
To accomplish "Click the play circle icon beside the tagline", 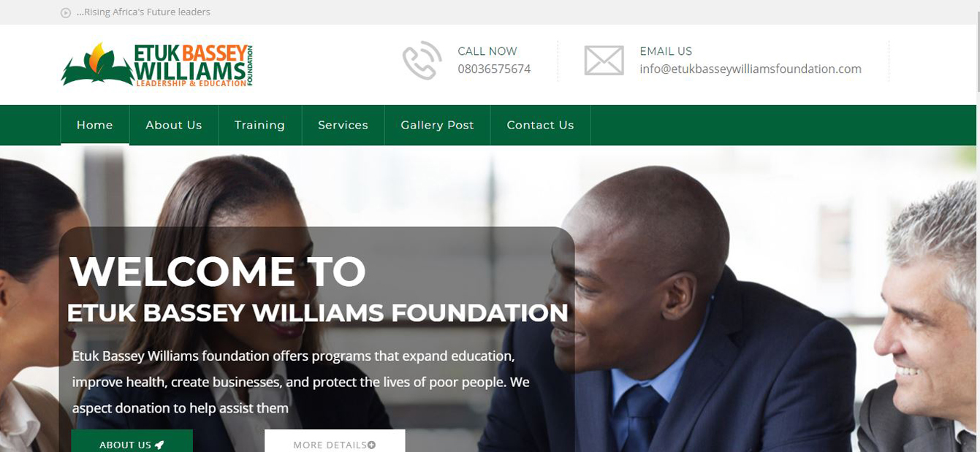I will coord(66,12).
